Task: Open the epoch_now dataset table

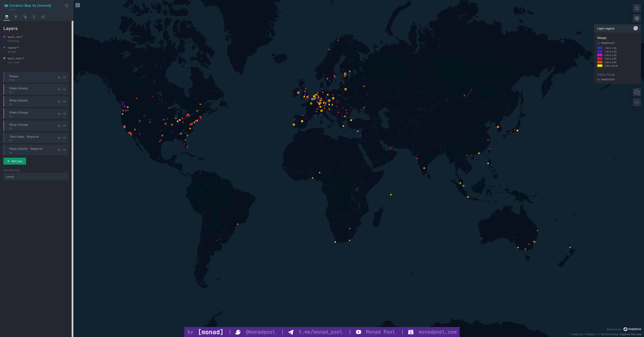Action: coord(14,37)
